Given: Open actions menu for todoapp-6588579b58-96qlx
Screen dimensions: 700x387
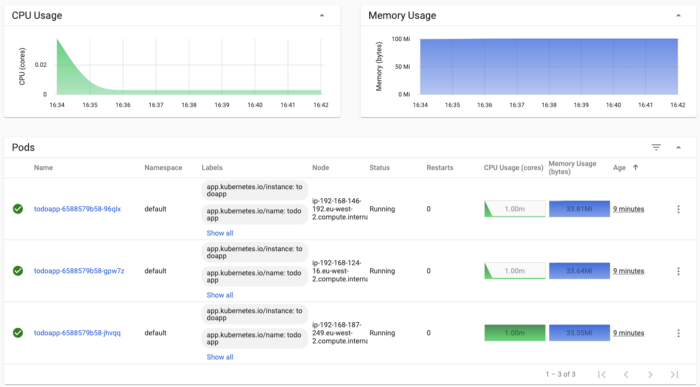Looking at the screenshot, I should (x=678, y=209).
